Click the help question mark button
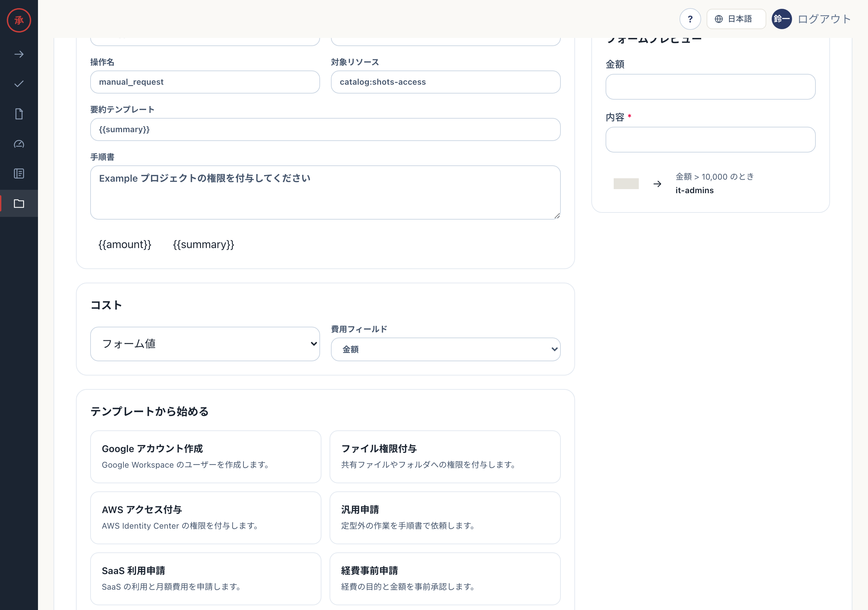The image size is (868, 610). (x=690, y=19)
